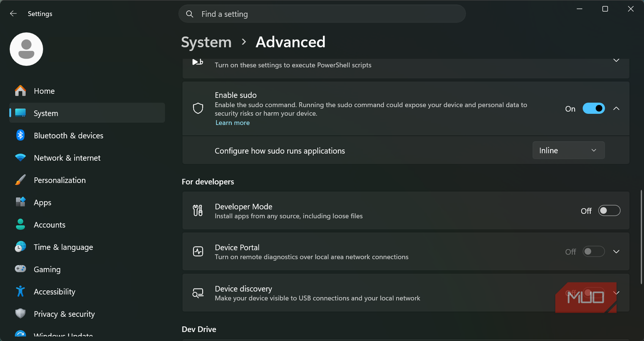Click the Learn more link under sudo

232,123
